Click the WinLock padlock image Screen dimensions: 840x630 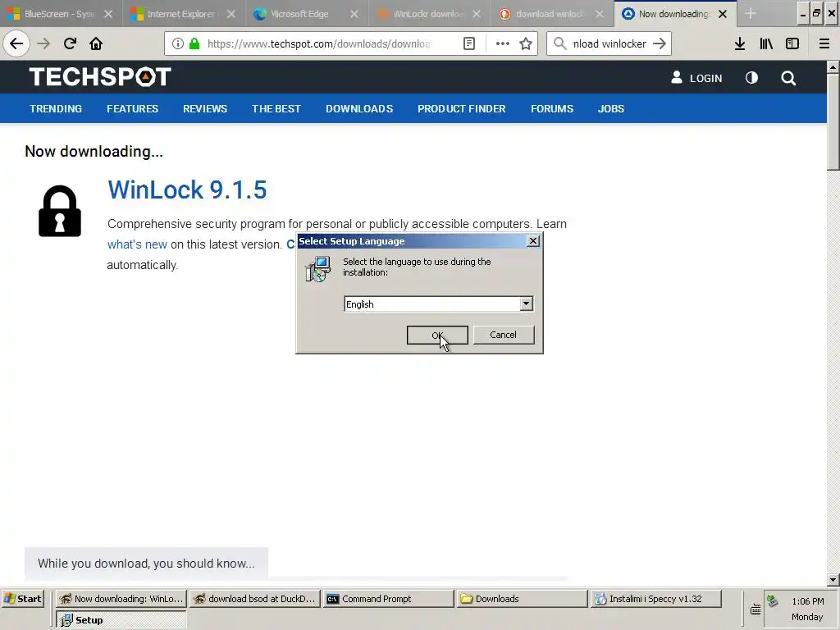click(60, 211)
